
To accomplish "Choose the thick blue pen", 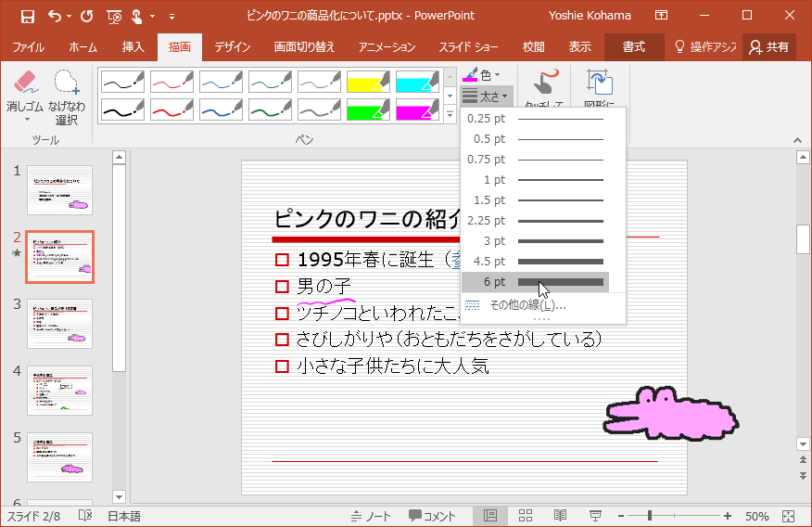I will 222,109.
